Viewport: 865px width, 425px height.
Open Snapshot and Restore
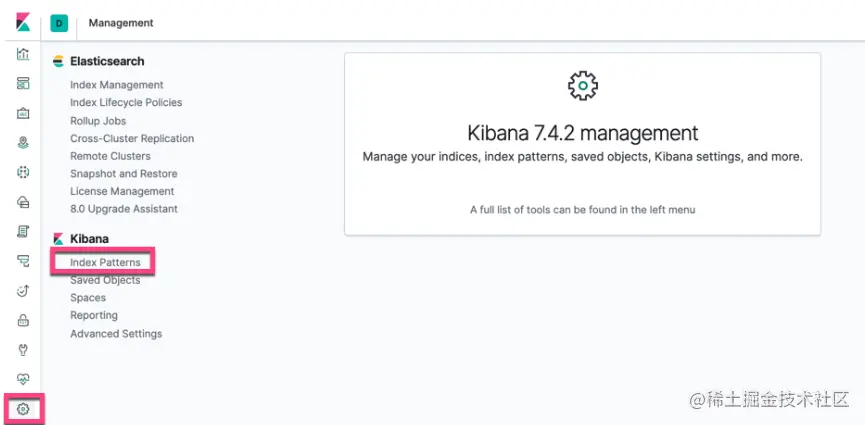click(x=124, y=174)
